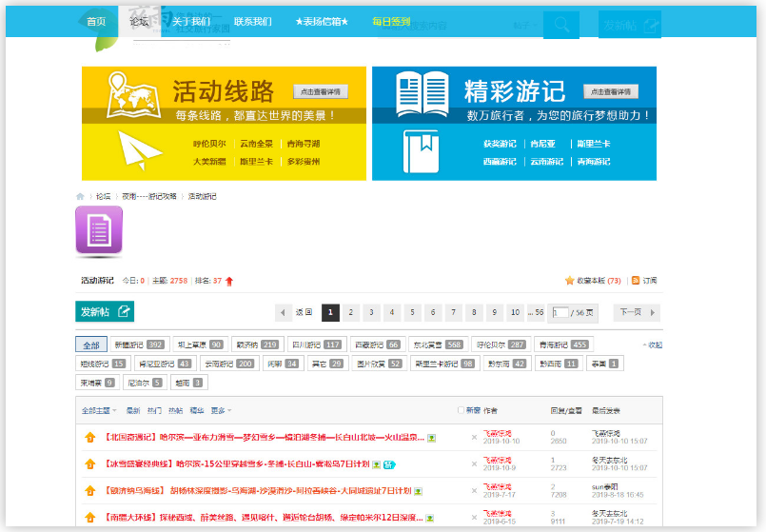Toggle the 新窗 checkbox in thread header
The height and width of the screenshot is (532, 766).
coord(462,410)
